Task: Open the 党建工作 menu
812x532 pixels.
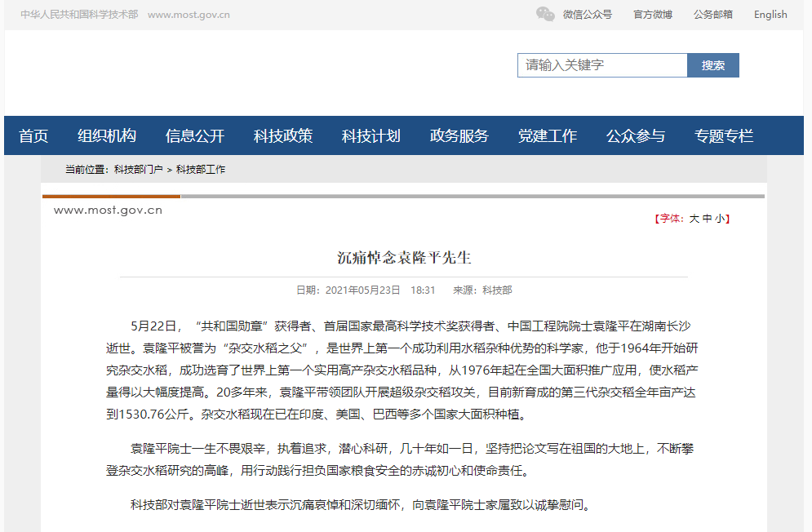Action: [548, 135]
